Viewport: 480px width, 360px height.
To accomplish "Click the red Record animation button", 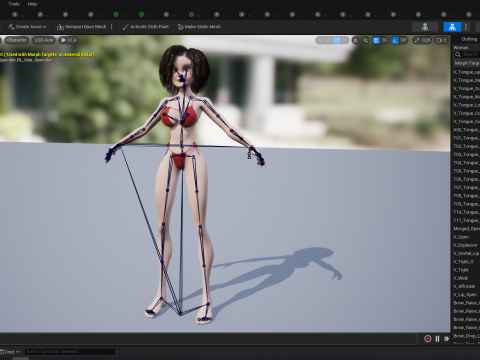I will 427,339.
